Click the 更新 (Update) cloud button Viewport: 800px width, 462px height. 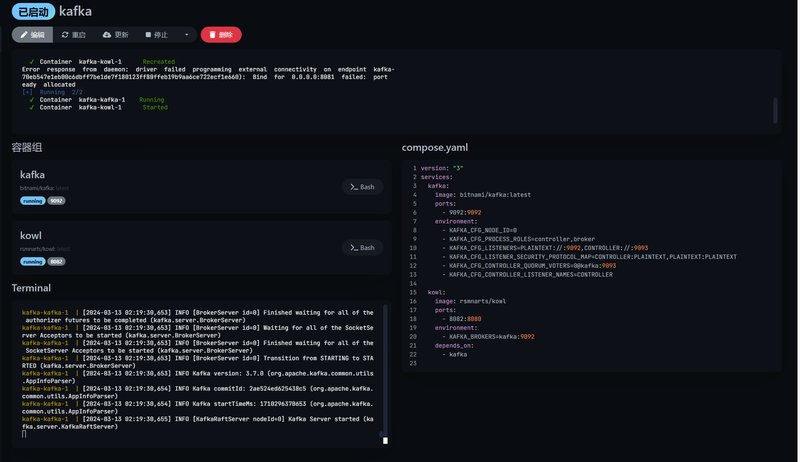point(115,34)
